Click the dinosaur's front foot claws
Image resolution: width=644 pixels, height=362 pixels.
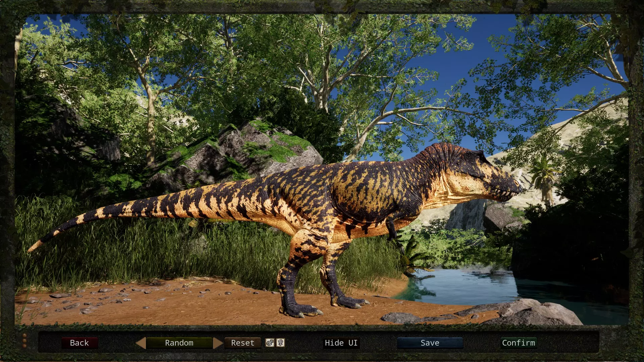coord(352,303)
